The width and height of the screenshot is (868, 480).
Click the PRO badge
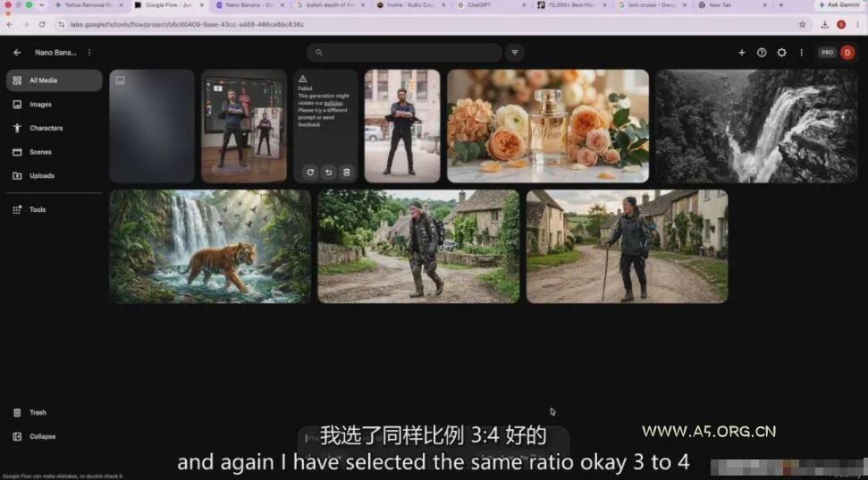point(828,53)
